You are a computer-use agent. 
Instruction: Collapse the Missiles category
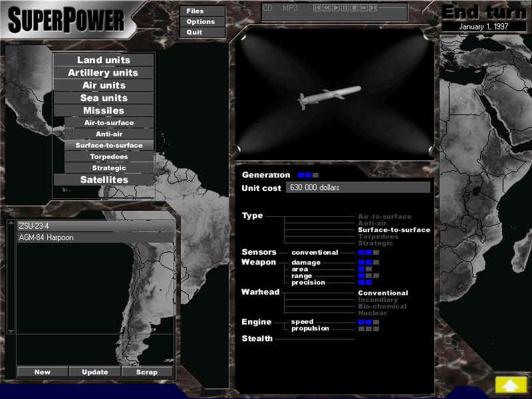pos(104,110)
